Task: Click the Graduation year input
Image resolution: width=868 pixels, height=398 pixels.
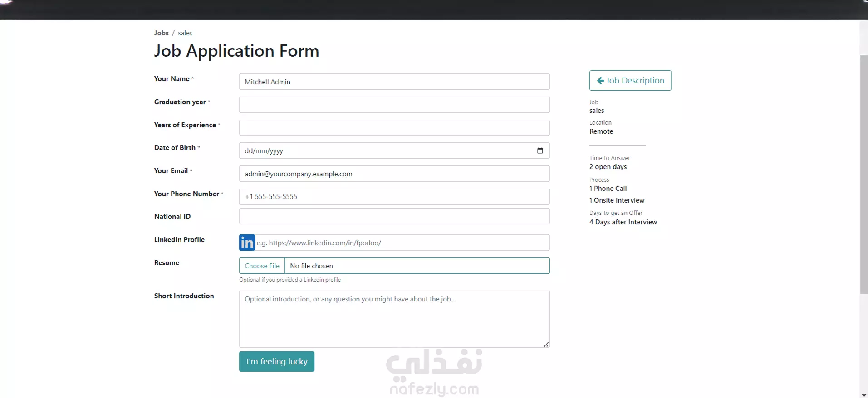Action: pos(394,105)
